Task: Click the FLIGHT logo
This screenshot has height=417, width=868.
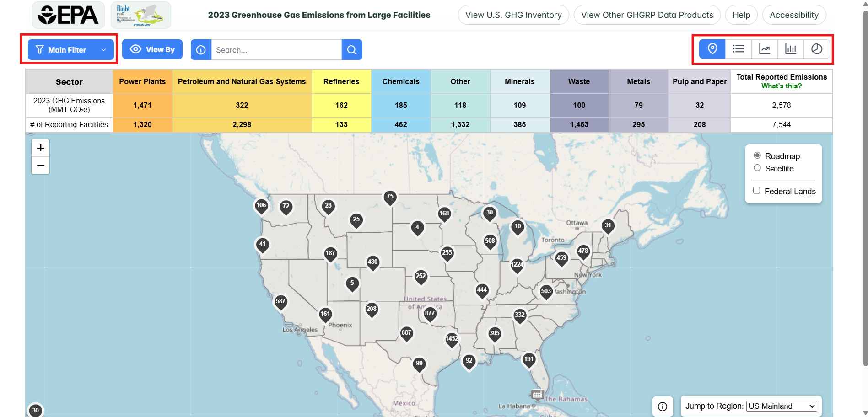Action: (x=141, y=15)
